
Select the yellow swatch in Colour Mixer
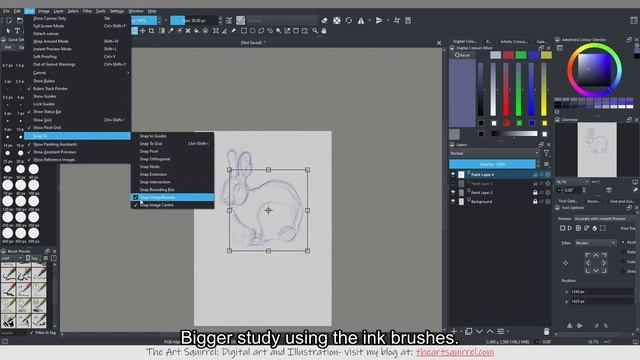[546, 55]
